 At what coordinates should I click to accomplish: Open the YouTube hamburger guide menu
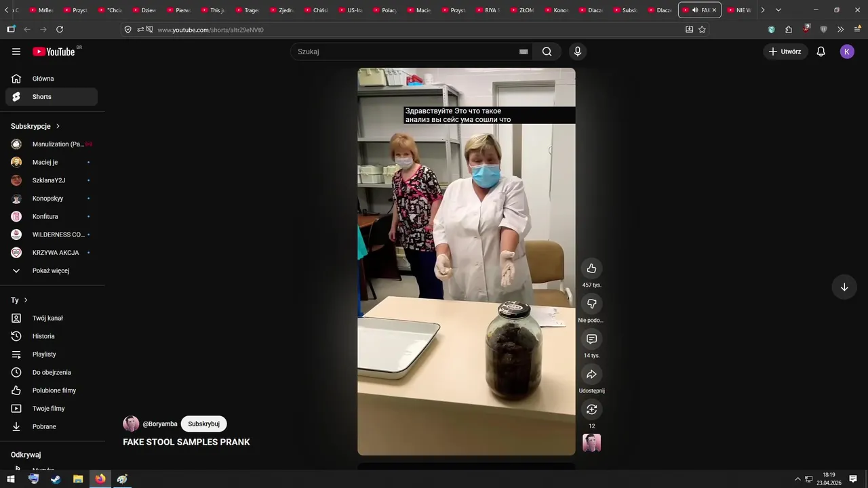coord(16,52)
